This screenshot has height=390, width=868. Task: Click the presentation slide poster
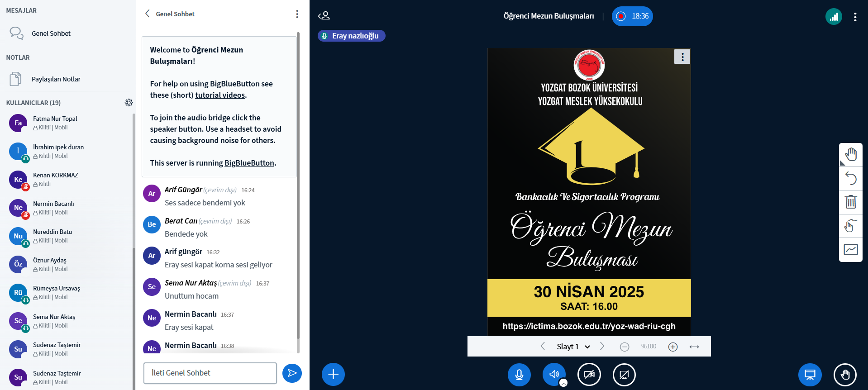point(589,192)
